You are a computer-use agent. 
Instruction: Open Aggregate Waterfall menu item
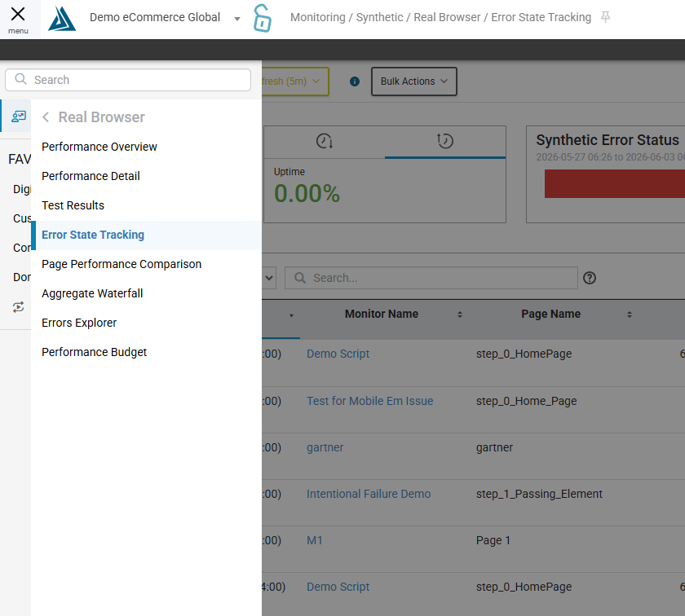tap(92, 293)
